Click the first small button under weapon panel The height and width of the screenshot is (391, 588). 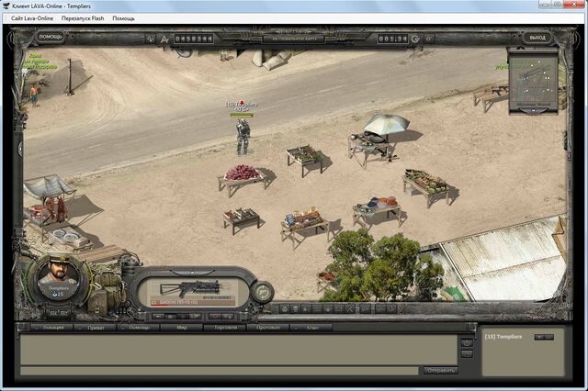[158, 316]
